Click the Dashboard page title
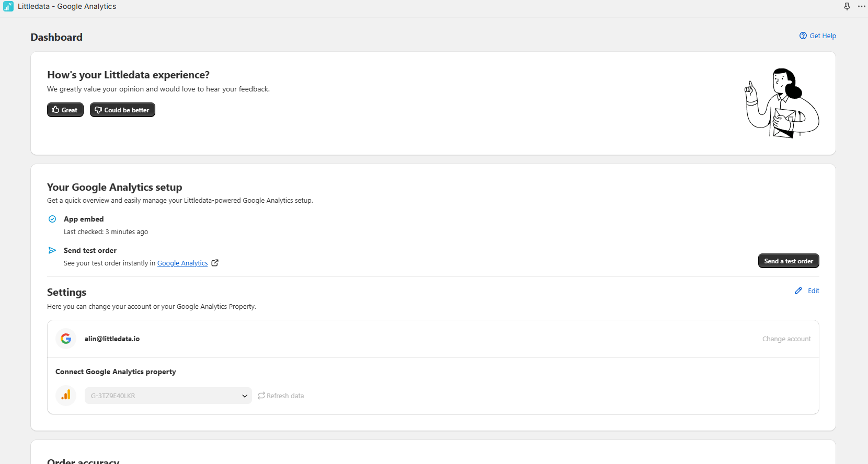 pyautogui.click(x=56, y=37)
